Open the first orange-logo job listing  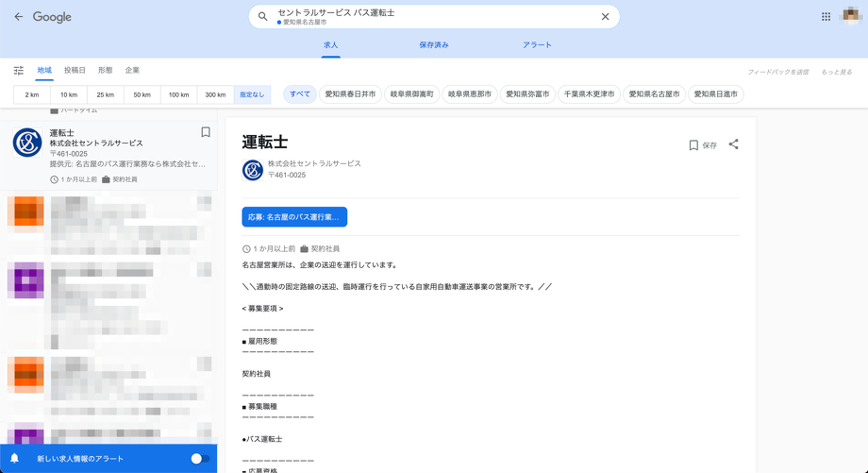coord(108,225)
